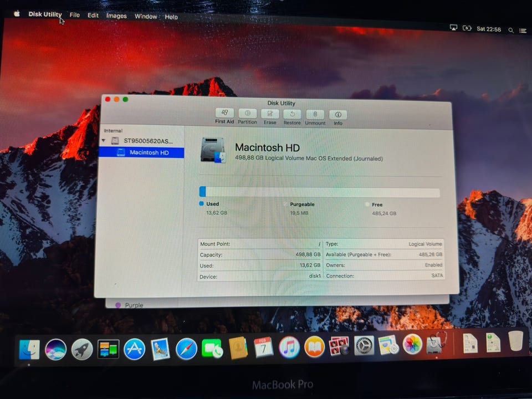
Task: Show volume details with the Info icon
Action: point(337,115)
